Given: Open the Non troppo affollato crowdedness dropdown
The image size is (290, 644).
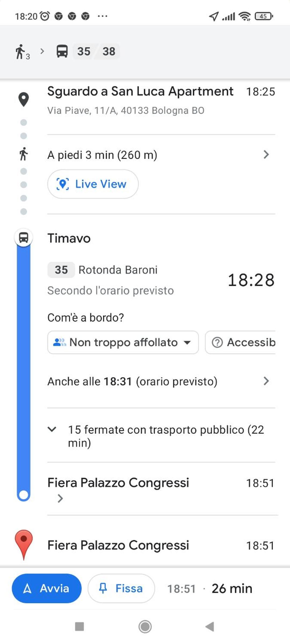Looking at the screenshot, I should coord(123,342).
